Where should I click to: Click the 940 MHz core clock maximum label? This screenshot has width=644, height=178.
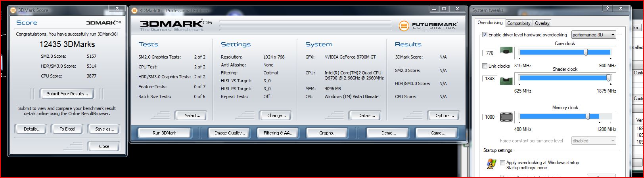tap(607, 66)
